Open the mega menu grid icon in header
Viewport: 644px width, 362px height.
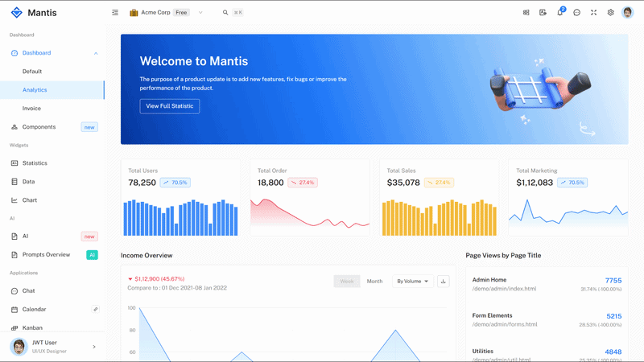[x=526, y=12]
